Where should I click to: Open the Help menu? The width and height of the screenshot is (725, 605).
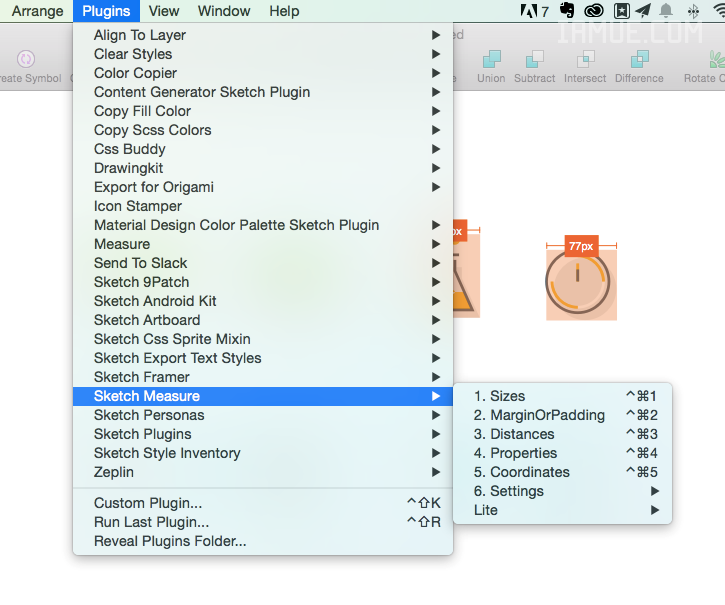[284, 11]
